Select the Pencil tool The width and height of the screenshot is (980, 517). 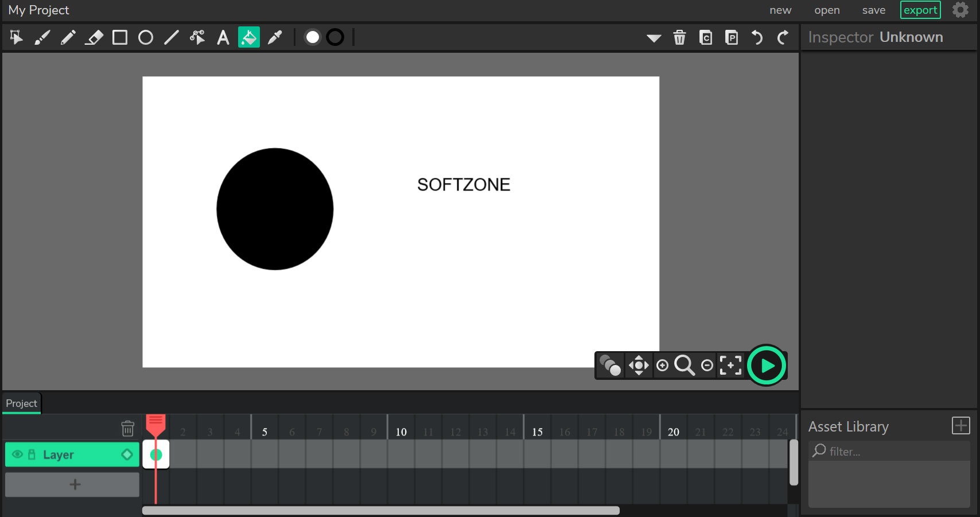tap(68, 37)
